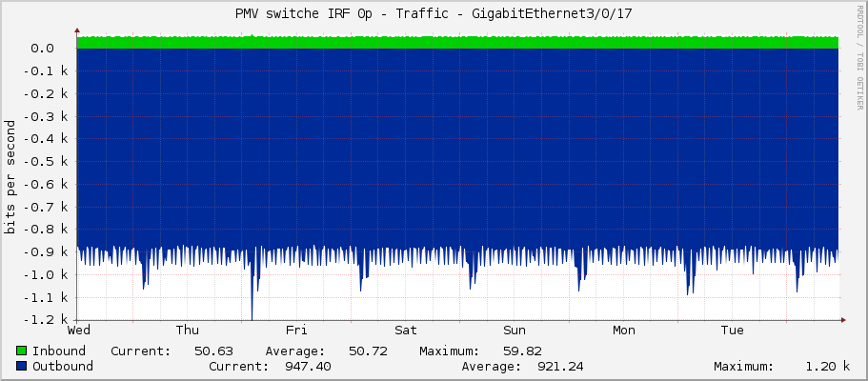Click the 'Mon' x-axis label

point(624,331)
